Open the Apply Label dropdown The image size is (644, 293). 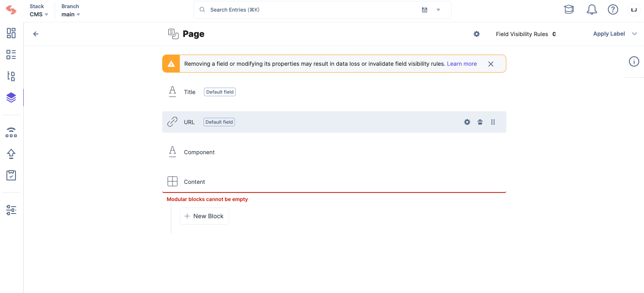tap(615, 34)
